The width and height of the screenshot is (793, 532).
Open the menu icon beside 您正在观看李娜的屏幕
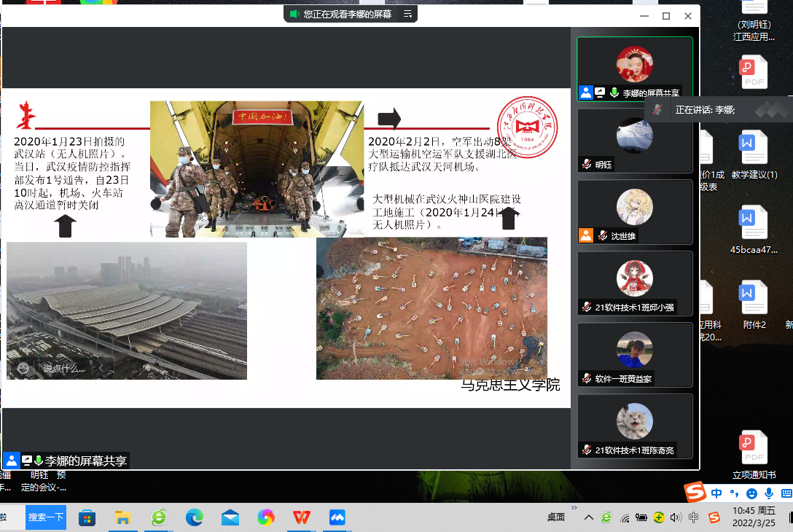click(x=407, y=14)
